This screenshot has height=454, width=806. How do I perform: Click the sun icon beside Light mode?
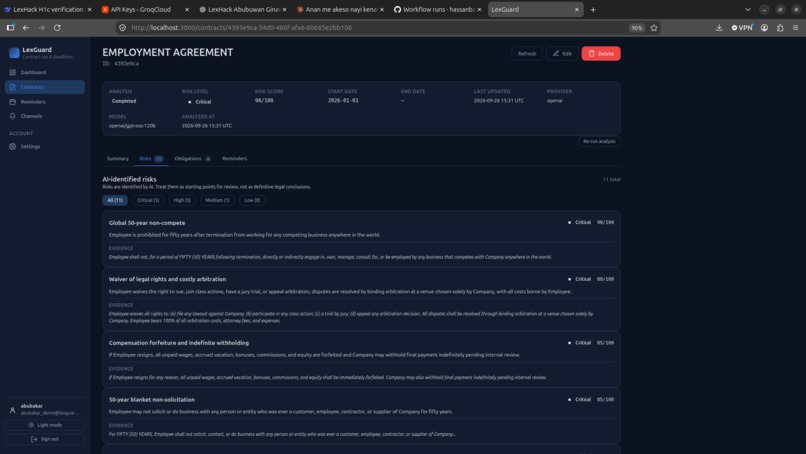pyautogui.click(x=31, y=425)
